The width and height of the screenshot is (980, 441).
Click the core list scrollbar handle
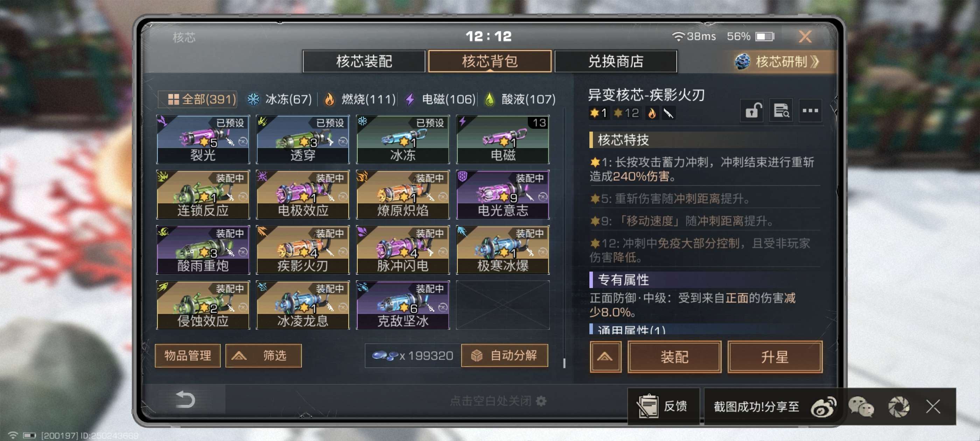564,363
